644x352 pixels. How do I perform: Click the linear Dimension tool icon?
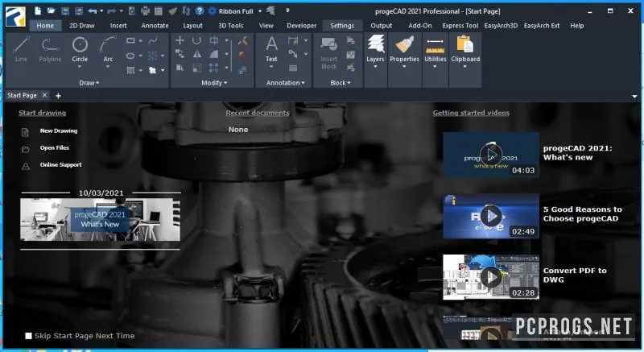click(293, 40)
